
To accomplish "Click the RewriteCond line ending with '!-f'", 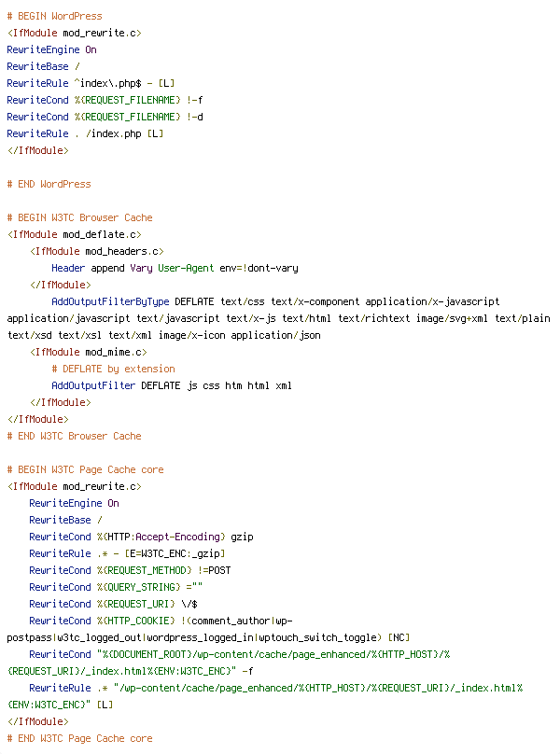I will click(105, 100).
